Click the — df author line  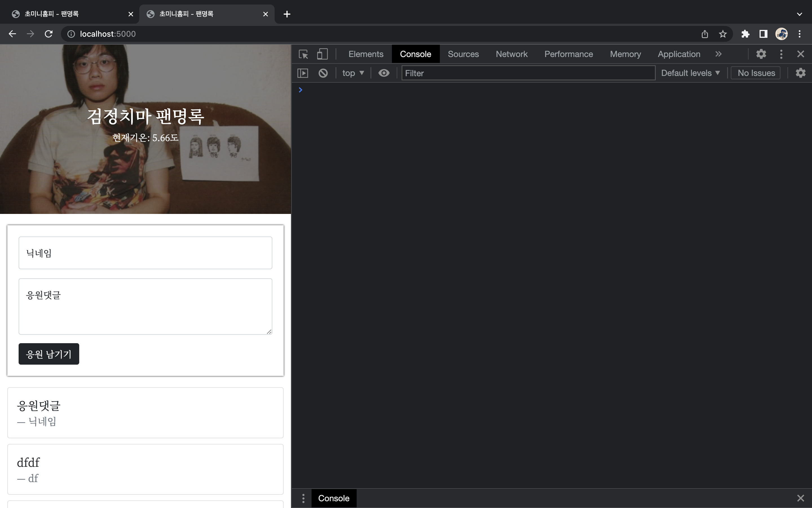point(28,478)
